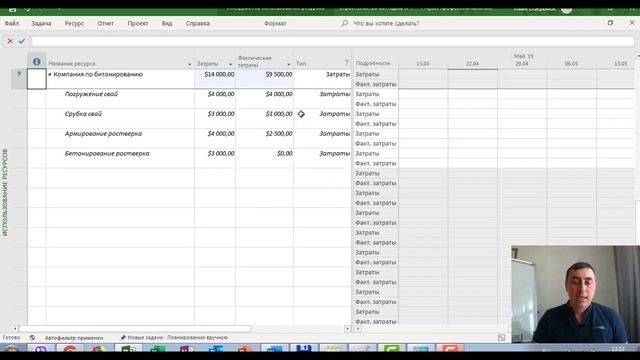Image resolution: width=640 pixels, height=360 pixels.
Task: Open the Затраты column filter dropdown
Action: pyautogui.click(x=231, y=64)
